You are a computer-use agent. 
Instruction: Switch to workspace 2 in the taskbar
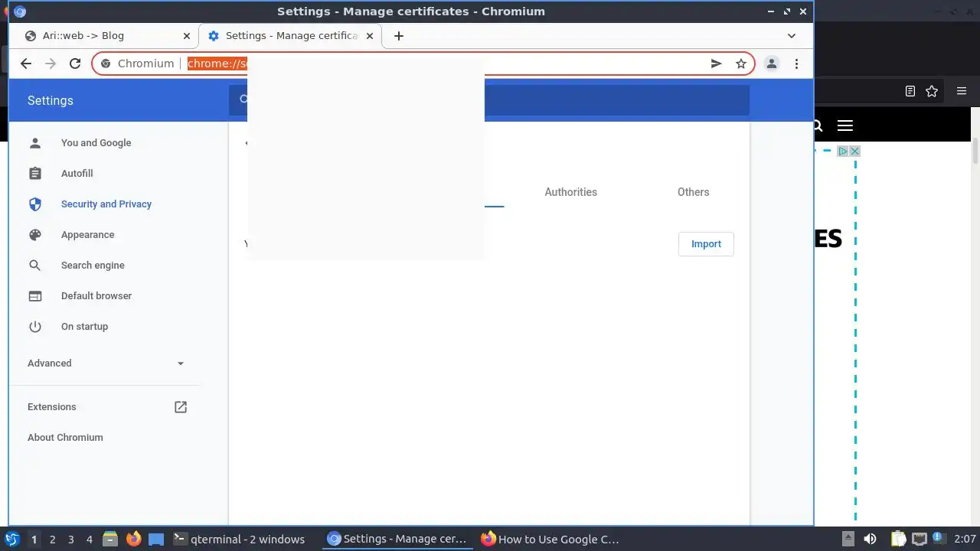click(x=52, y=540)
